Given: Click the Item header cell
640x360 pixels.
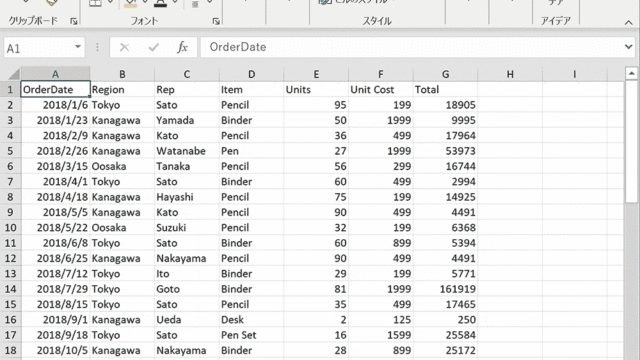Looking at the screenshot, I should (251, 89).
